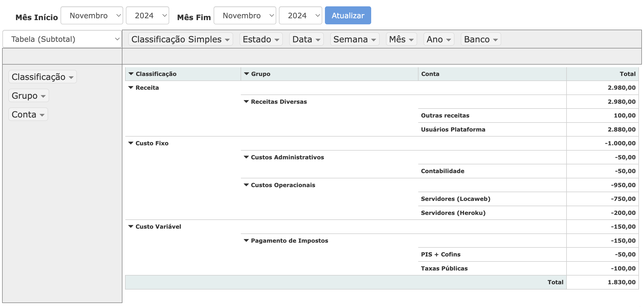This screenshot has width=644, height=307.
Task: Collapse the Pagamento de Impostos group arrow
Action: click(246, 241)
